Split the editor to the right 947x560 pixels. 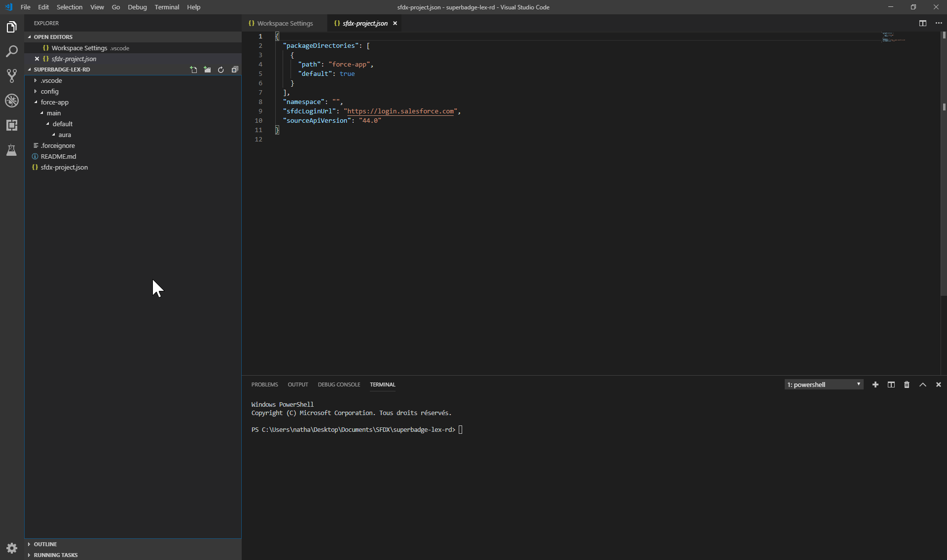tap(923, 23)
